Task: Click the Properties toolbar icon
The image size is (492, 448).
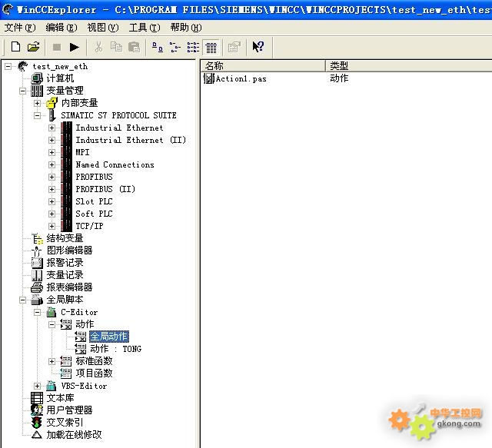Action: point(234,47)
